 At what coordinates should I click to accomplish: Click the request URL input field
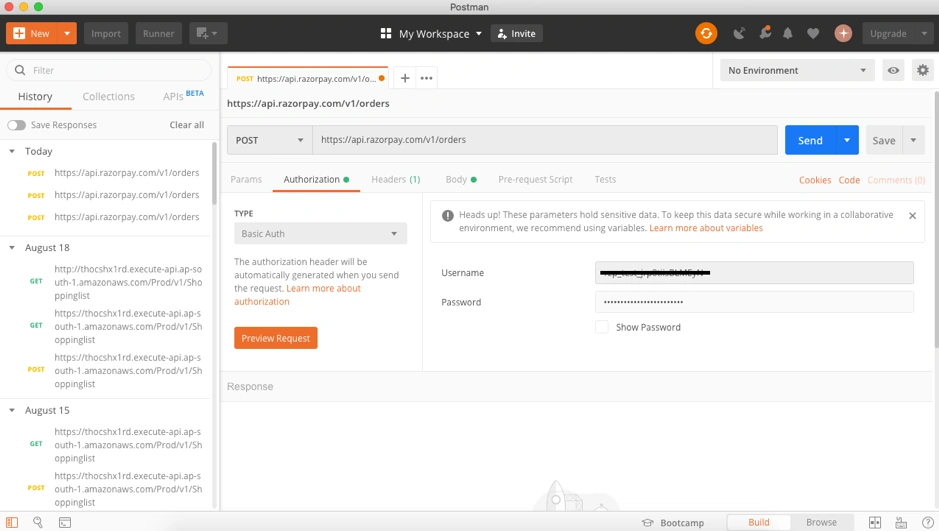(545, 140)
